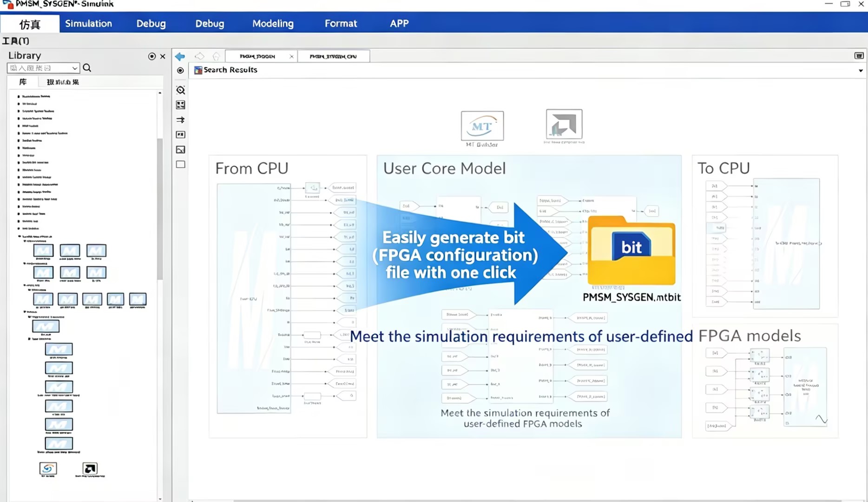Click the Simulink app icon in title bar

[x=7, y=4]
